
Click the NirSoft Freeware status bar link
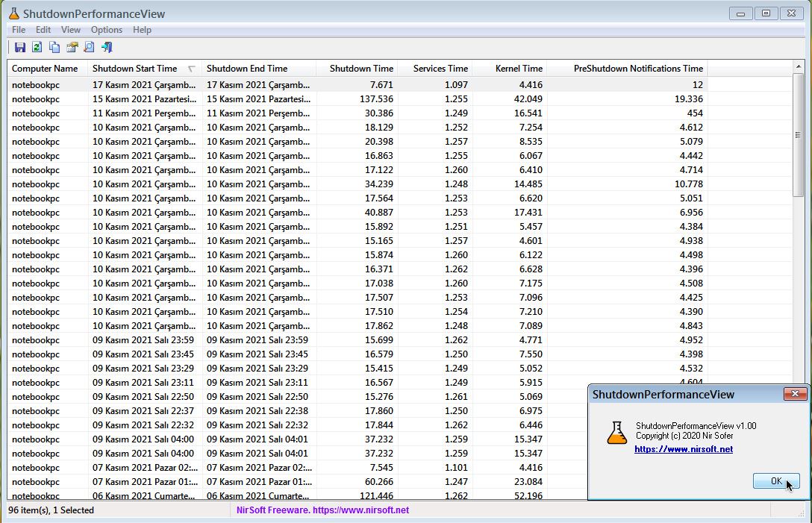coord(322,510)
